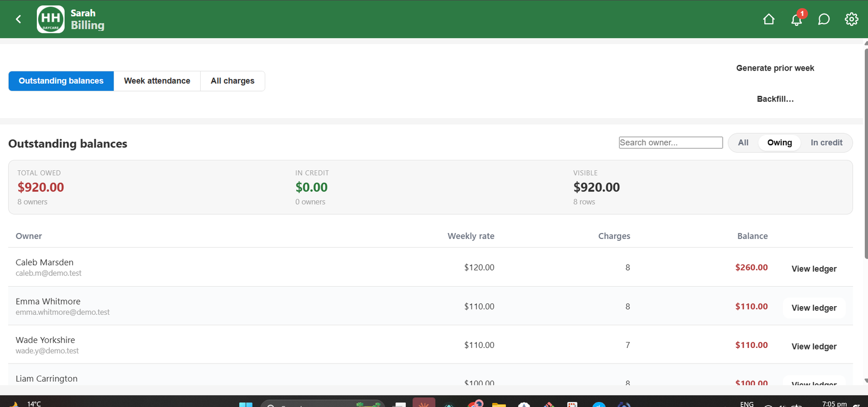Screen dimensions: 868x407
Task: Click Wade Yorkshire's charges count 7
Action: tap(628, 345)
